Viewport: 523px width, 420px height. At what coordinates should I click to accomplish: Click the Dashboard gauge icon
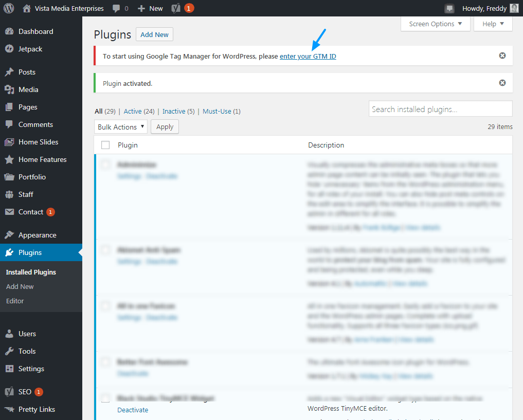9,32
